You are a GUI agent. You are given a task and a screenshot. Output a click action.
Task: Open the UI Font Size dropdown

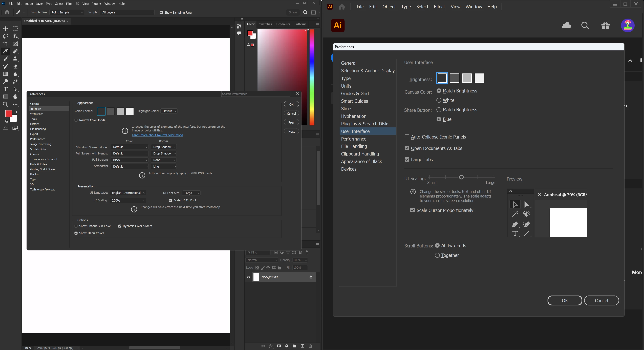(x=191, y=193)
